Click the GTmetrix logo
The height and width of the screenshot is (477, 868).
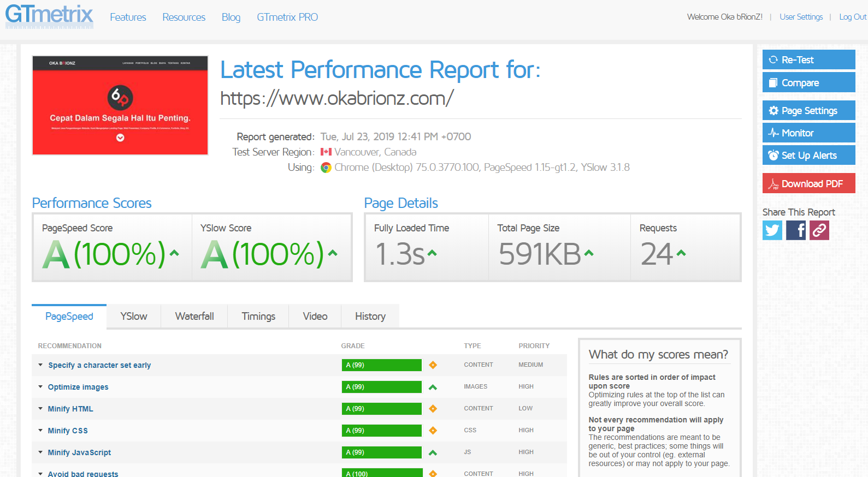coord(49,16)
